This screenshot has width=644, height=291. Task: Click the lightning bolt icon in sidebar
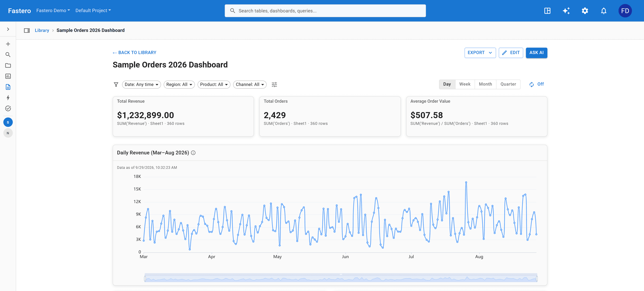pyautogui.click(x=8, y=98)
